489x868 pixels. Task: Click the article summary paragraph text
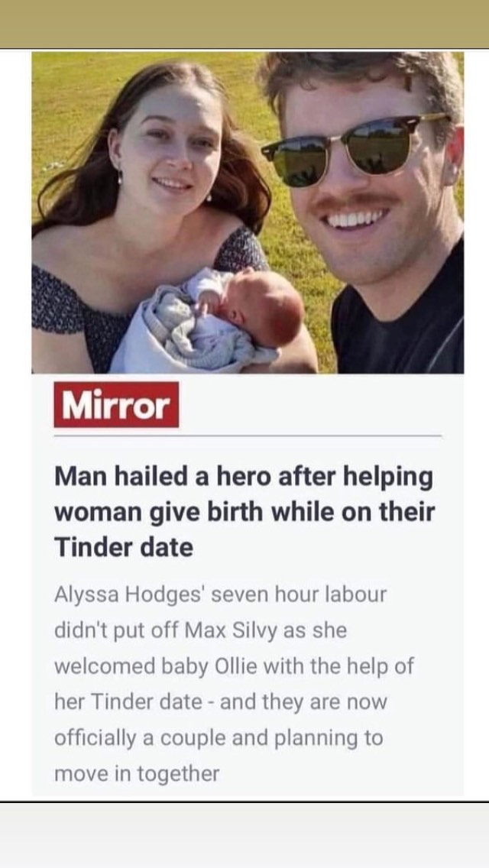point(235,684)
